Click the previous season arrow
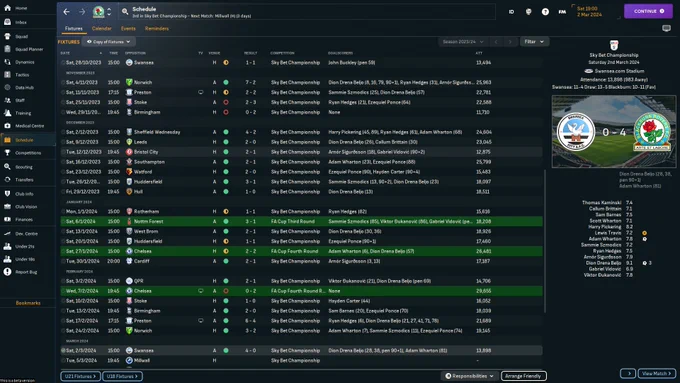Image resolution: width=680 pixels, height=383 pixels. pos(496,42)
